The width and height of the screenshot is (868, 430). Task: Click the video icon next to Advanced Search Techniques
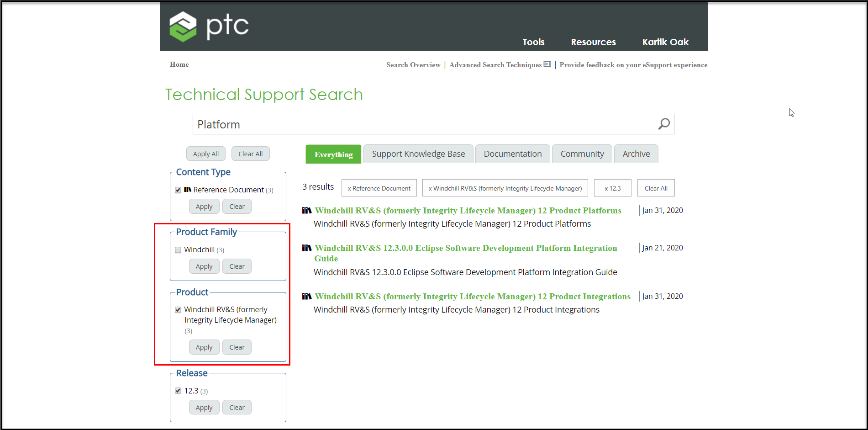pyautogui.click(x=547, y=64)
